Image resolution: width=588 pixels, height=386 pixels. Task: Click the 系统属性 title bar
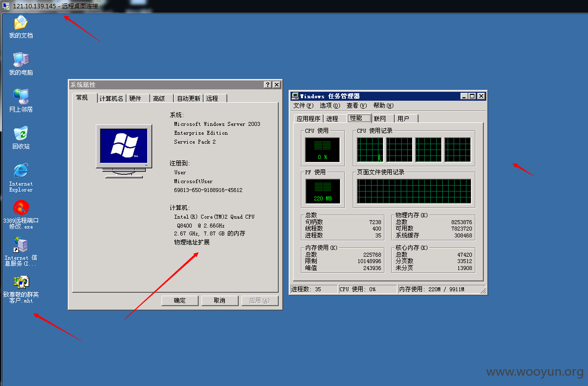pyautogui.click(x=175, y=85)
